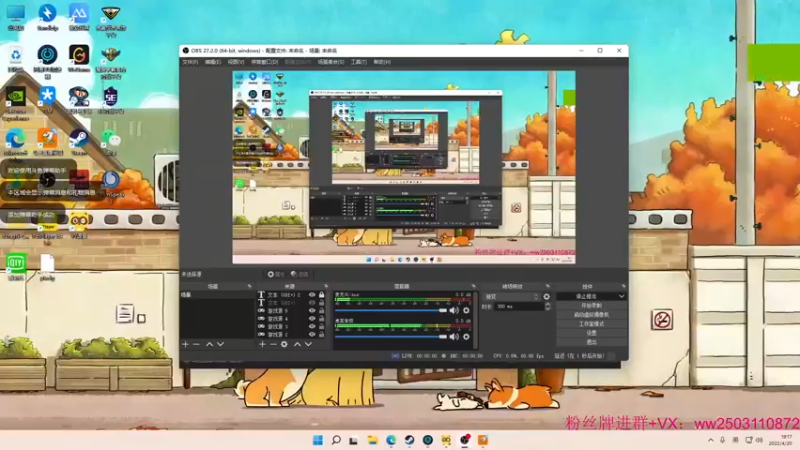This screenshot has height=450, width=800.
Task: Switch to OBS via its taskbar icon
Action: click(464, 440)
